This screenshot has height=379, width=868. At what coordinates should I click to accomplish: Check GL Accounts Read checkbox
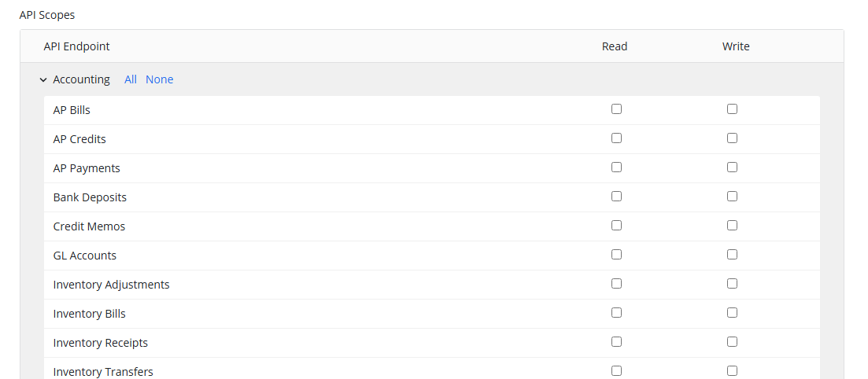click(616, 255)
